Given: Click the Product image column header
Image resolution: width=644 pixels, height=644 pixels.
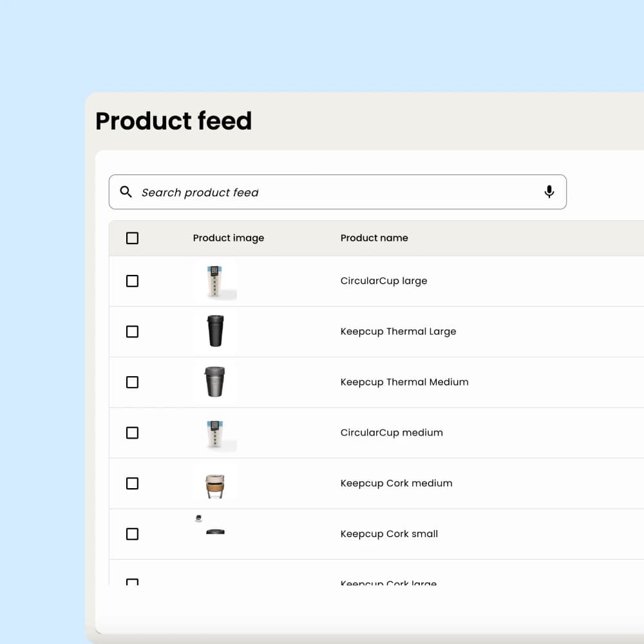Looking at the screenshot, I should 229,238.
